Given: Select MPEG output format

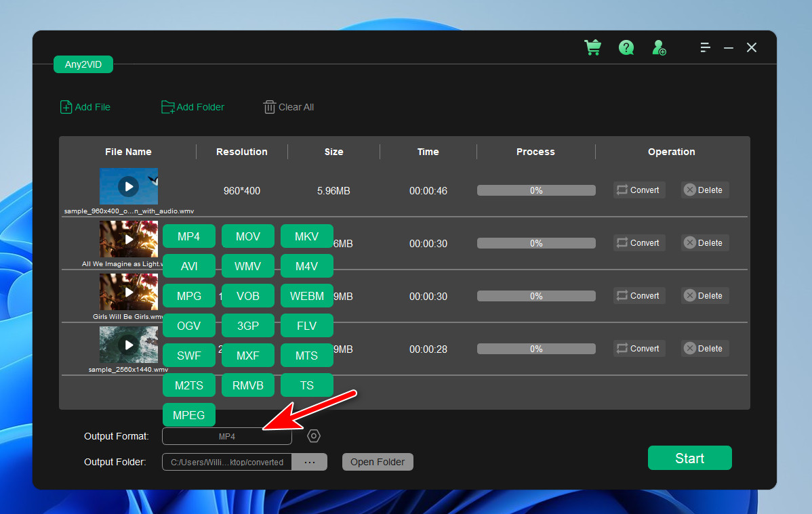Looking at the screenshot, I should click(x=188, y=415).
